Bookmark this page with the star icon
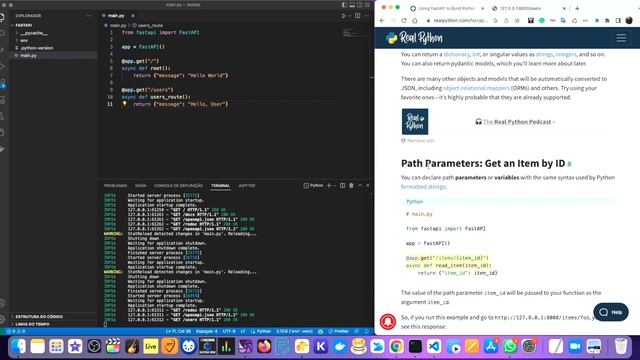Viewport: 640px width, 360px height. (x=517, y=20)
